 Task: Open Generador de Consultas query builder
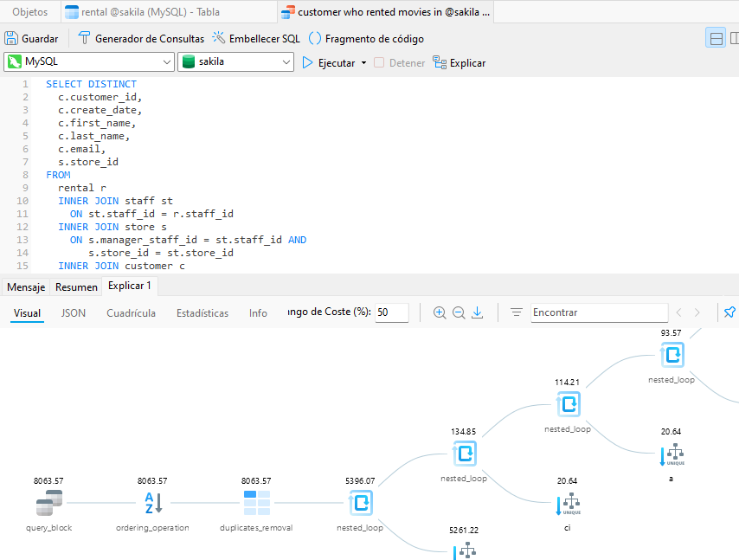click(x=141, y=39)
